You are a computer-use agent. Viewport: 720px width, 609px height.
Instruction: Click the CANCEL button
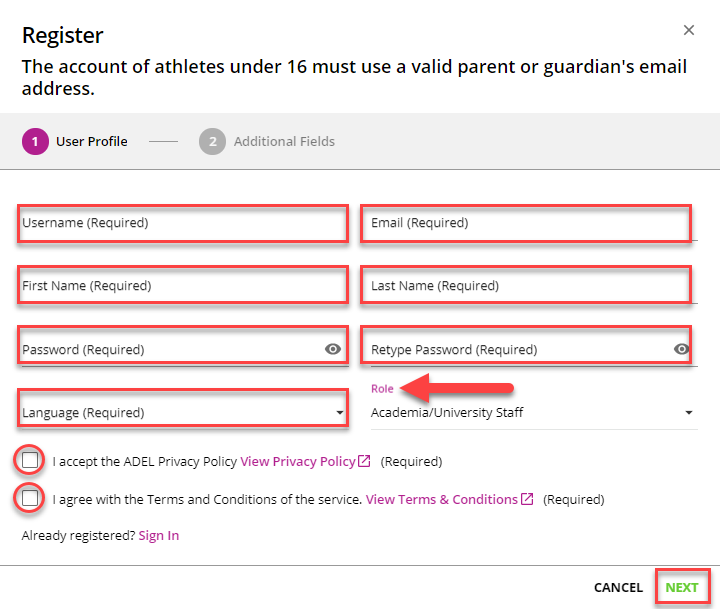(618, 587)
